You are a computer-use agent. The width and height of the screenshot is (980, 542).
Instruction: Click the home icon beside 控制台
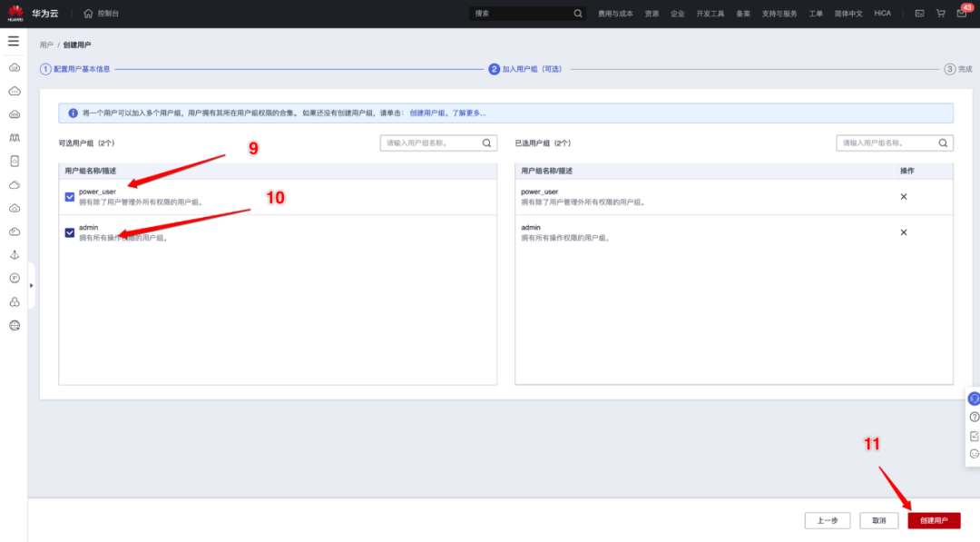pyautogui.click(x=88, y=14)
